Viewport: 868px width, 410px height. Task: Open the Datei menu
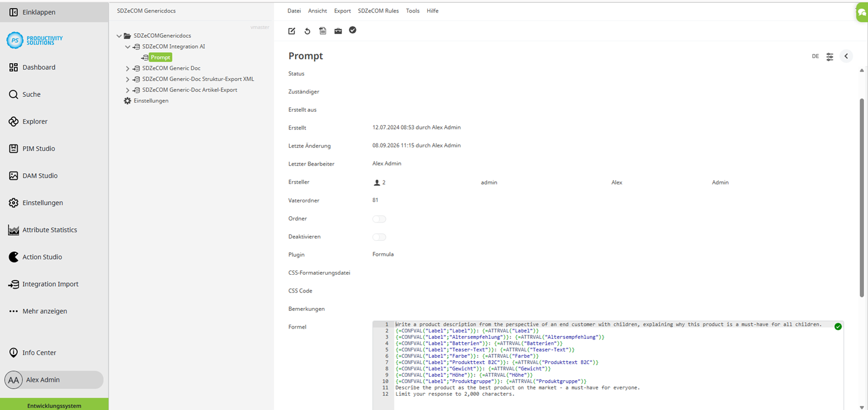click(294, 11)
